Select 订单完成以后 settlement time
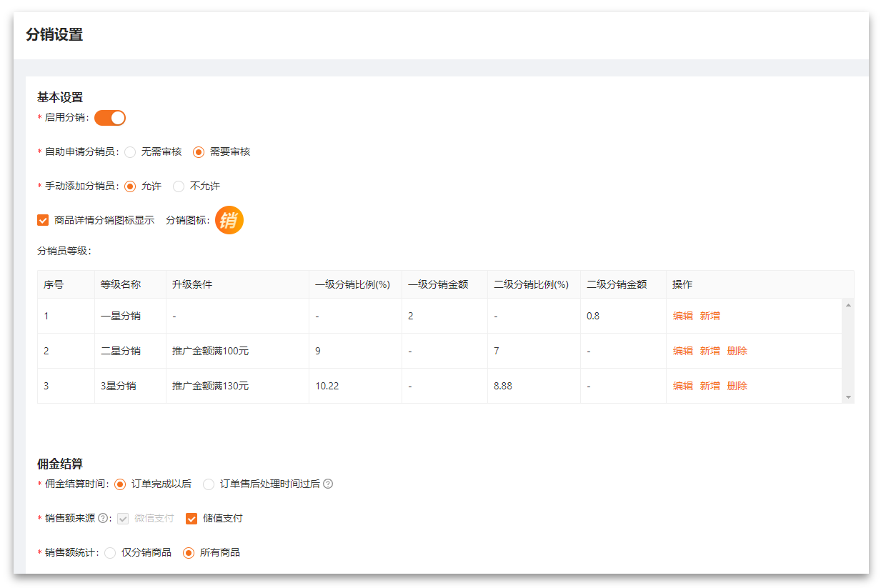The height and width of the screenshot is (588, 886). tap(120, 484)
